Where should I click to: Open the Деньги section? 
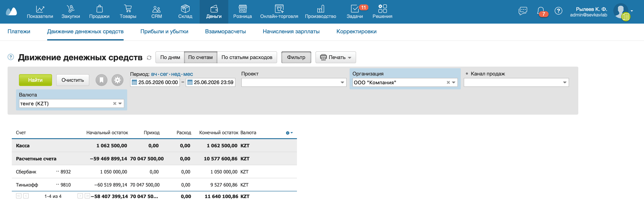pyautogui.click(x=214, y=12)
